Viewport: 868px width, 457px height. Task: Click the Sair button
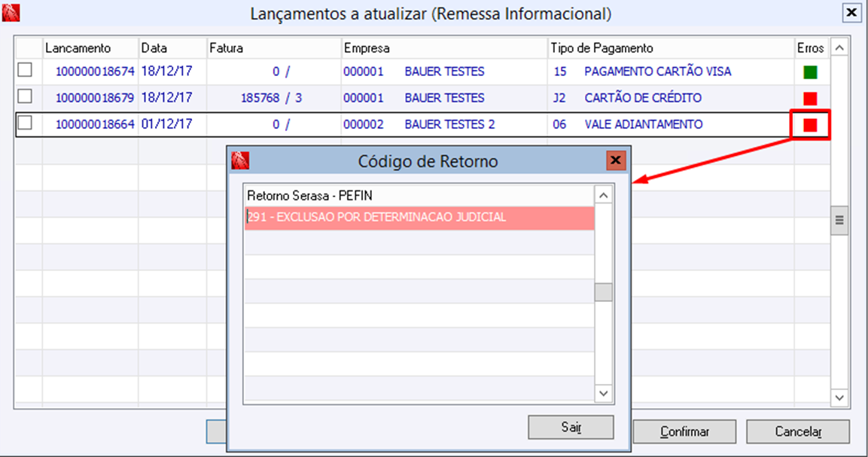pyautogui.click(x=571, y=427)
